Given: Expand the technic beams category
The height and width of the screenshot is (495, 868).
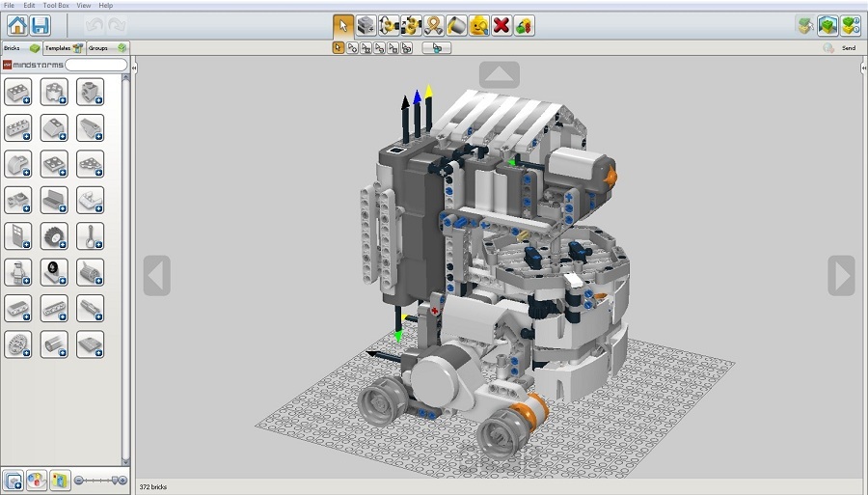Looking at the screenshot, I should tap(54, 309).
